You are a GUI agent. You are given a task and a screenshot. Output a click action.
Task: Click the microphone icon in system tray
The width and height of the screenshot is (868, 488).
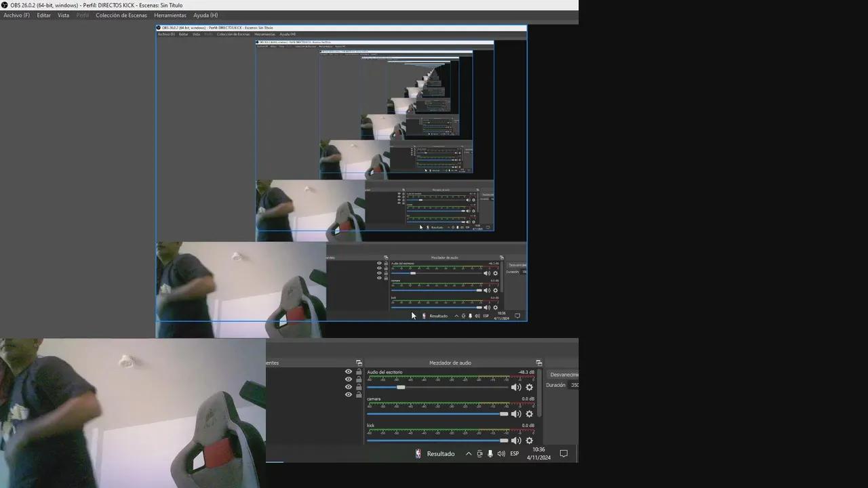pos(490,453)
